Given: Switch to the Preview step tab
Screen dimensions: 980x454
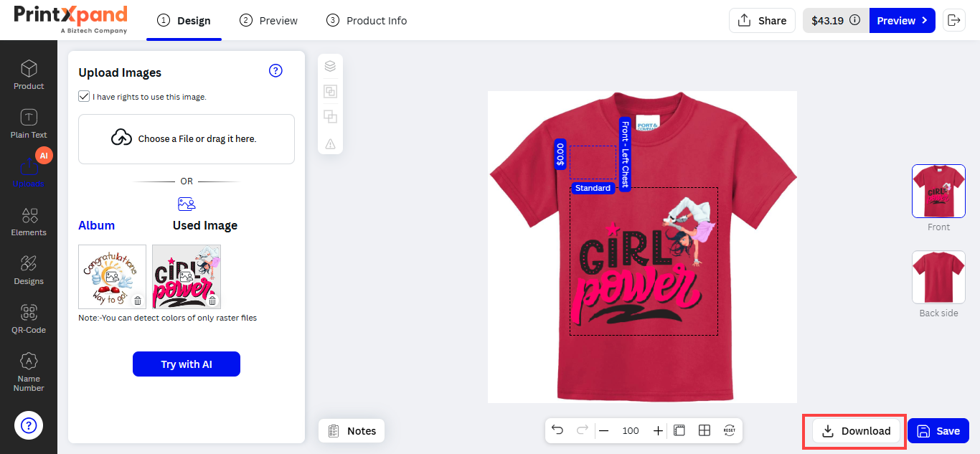Looking at the screenshot, I should tap(269, 21).
